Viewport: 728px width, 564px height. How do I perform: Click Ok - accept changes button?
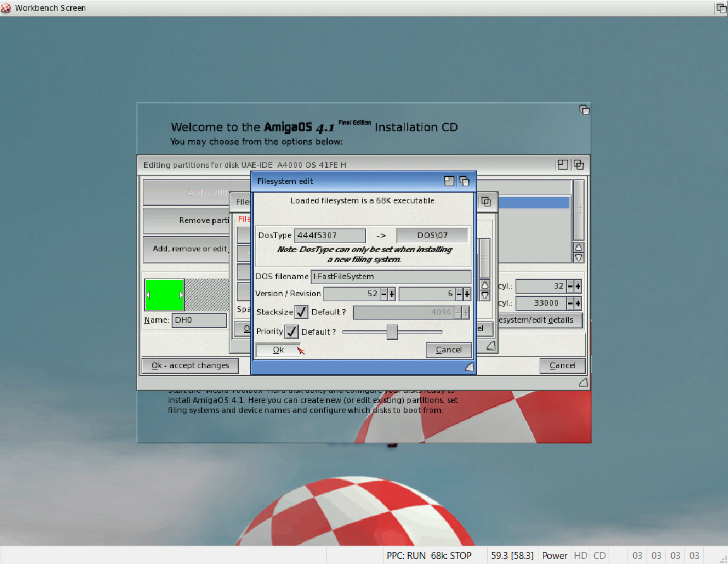pos(190,366)
